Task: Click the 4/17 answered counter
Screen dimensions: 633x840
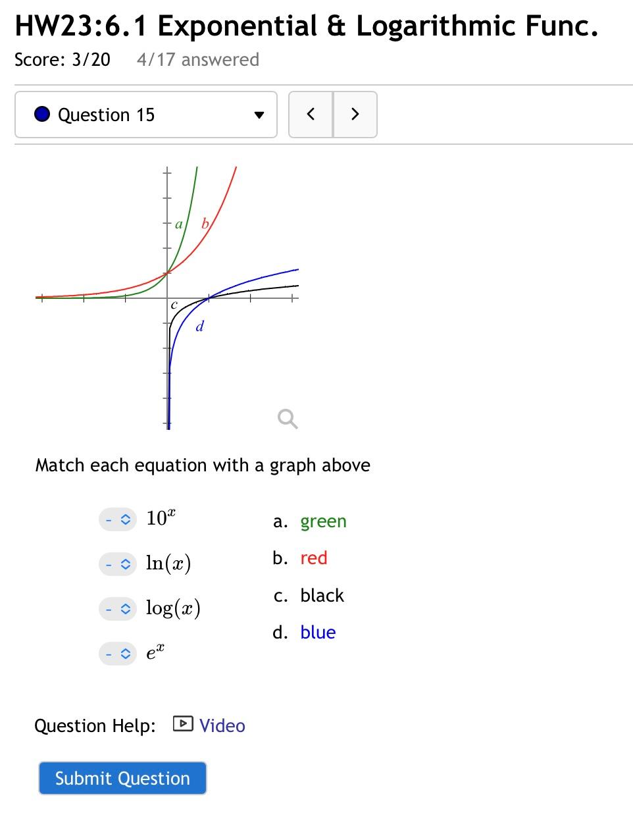Action: (x=197, y=60)
